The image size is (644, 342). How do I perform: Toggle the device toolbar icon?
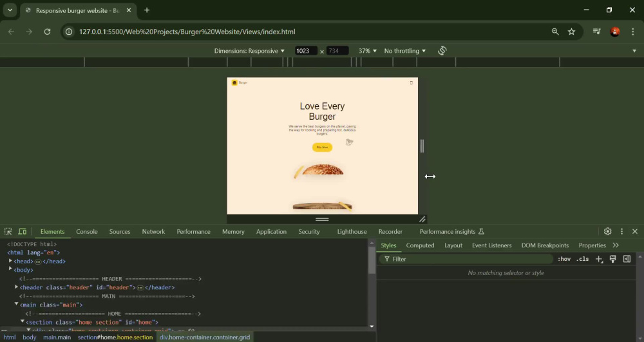(22, 232)
